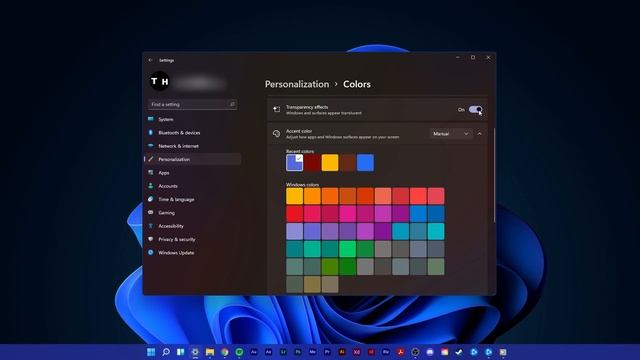Pick the blue recent color swatch
This screenshot has height=360, width=640.
[365, 163]
